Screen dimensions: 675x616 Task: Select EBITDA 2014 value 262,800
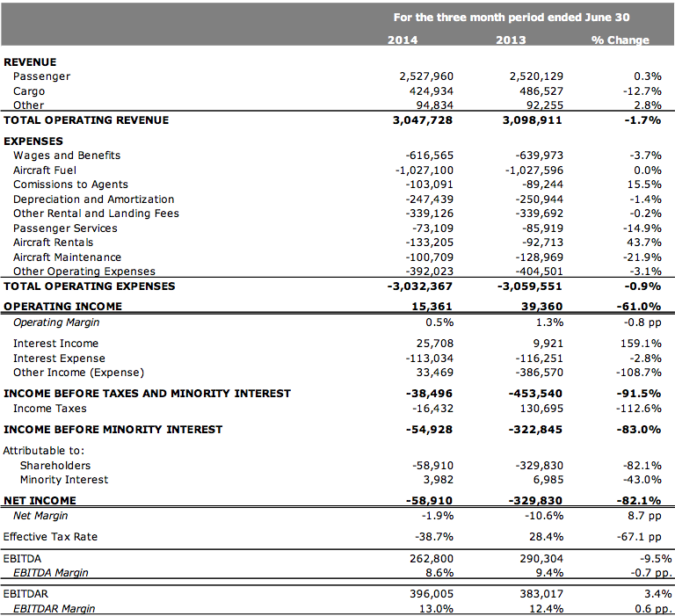432,559
